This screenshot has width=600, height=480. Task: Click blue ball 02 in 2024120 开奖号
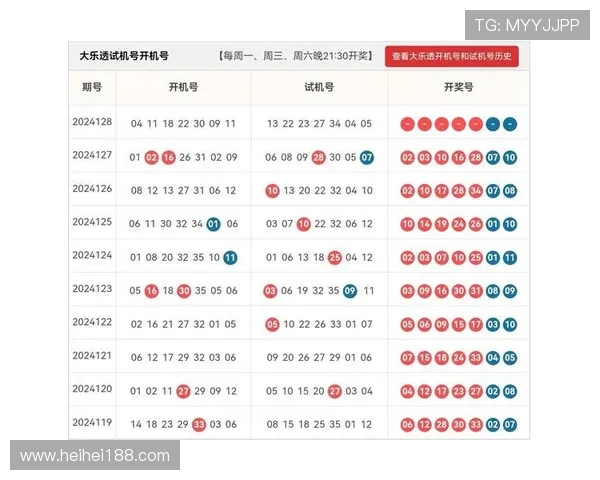pyautogui.click(x=493, y=392)
